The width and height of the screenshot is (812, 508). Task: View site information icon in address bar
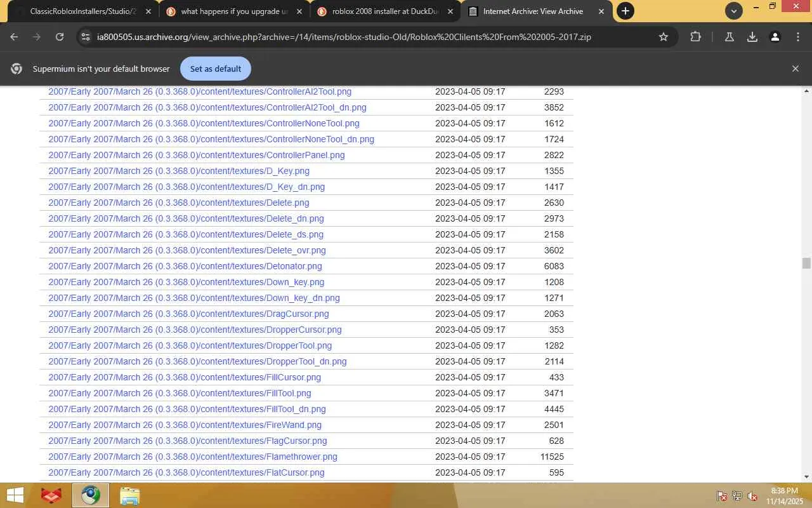pyautogui.click(x=84, y=37)
